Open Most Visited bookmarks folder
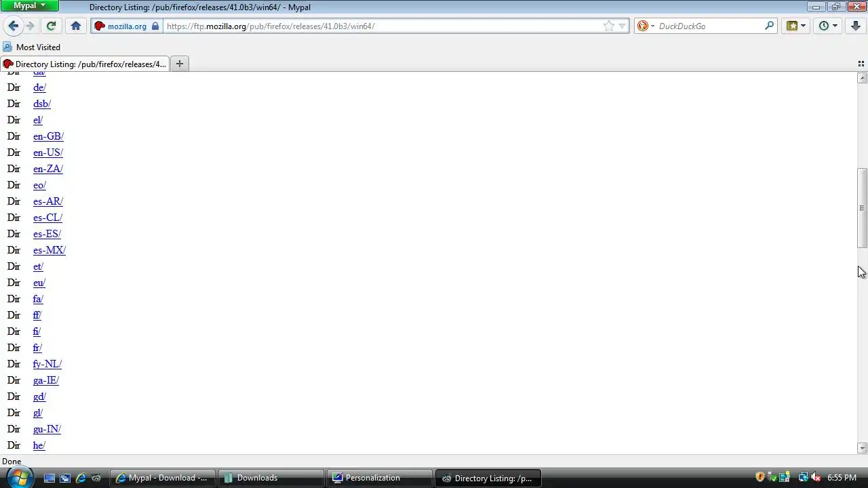Screen dimensions: 868x488 32,47
